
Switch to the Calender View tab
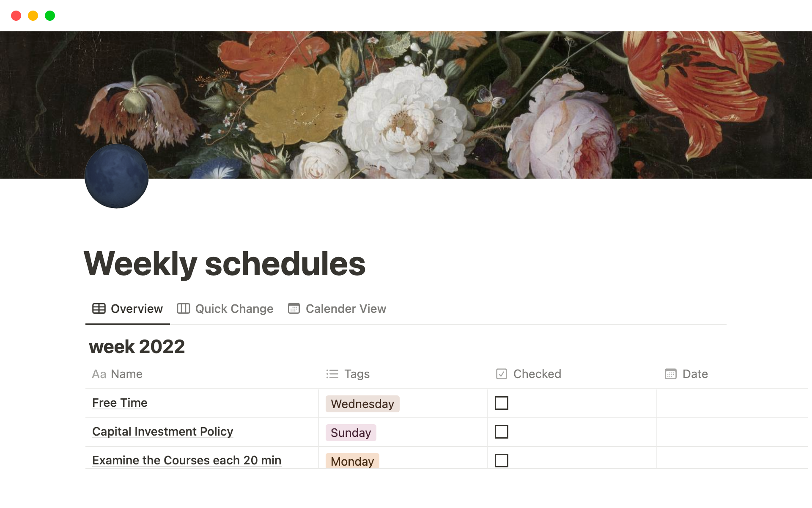pyautogui.click(x=346, y=309)
